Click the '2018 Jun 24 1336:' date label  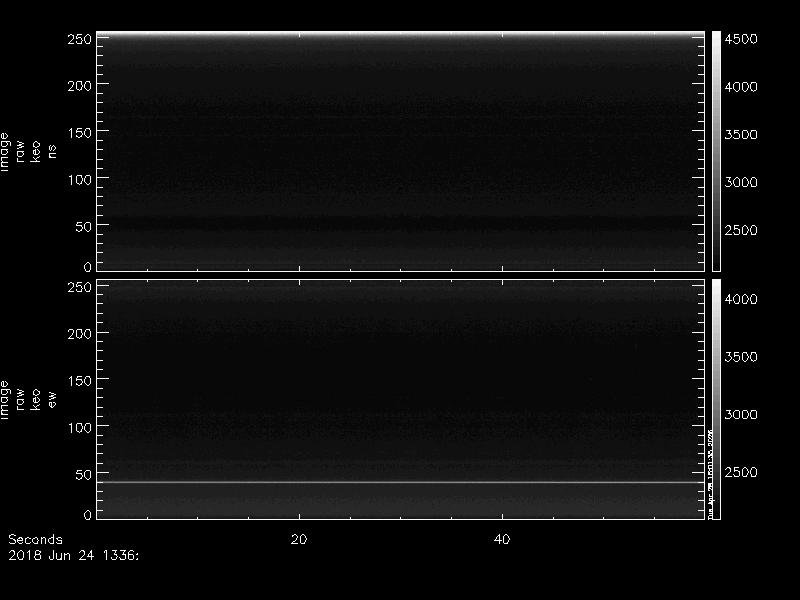[73, 556]
